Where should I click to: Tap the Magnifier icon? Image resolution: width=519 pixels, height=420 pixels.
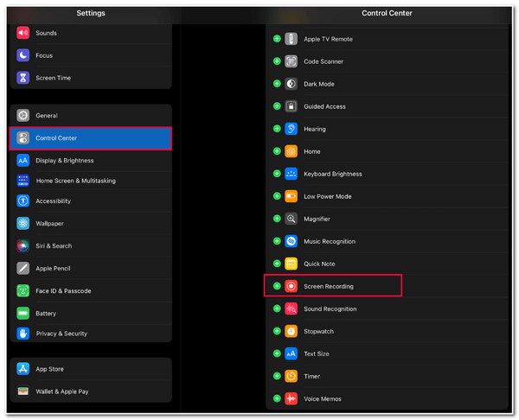tap(291, 219)
